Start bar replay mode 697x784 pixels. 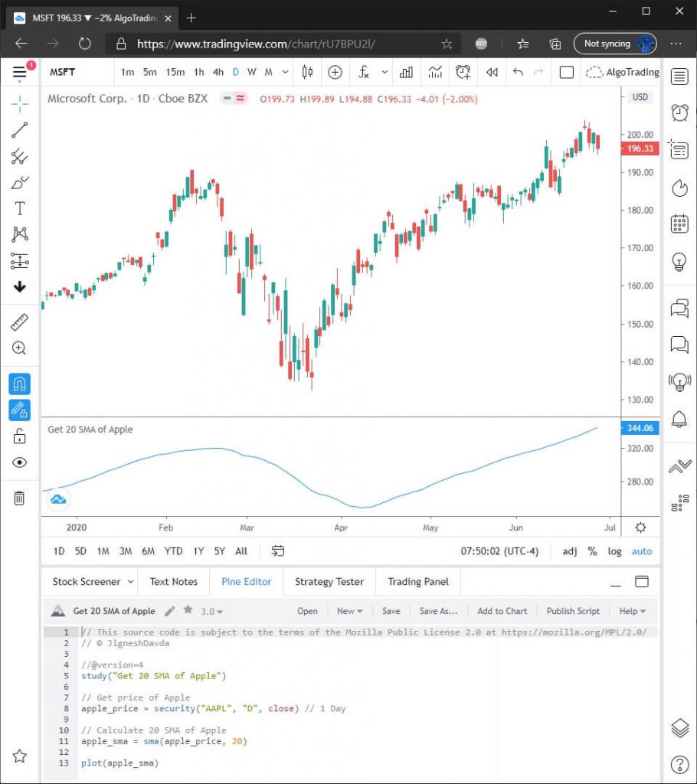(x=492, y=73)
